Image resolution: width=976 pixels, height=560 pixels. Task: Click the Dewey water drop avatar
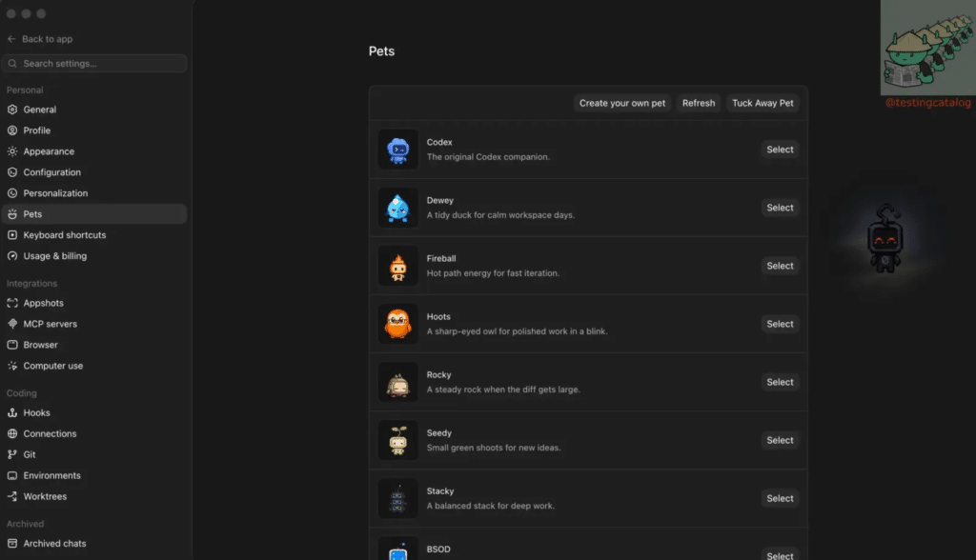point(397,208)
